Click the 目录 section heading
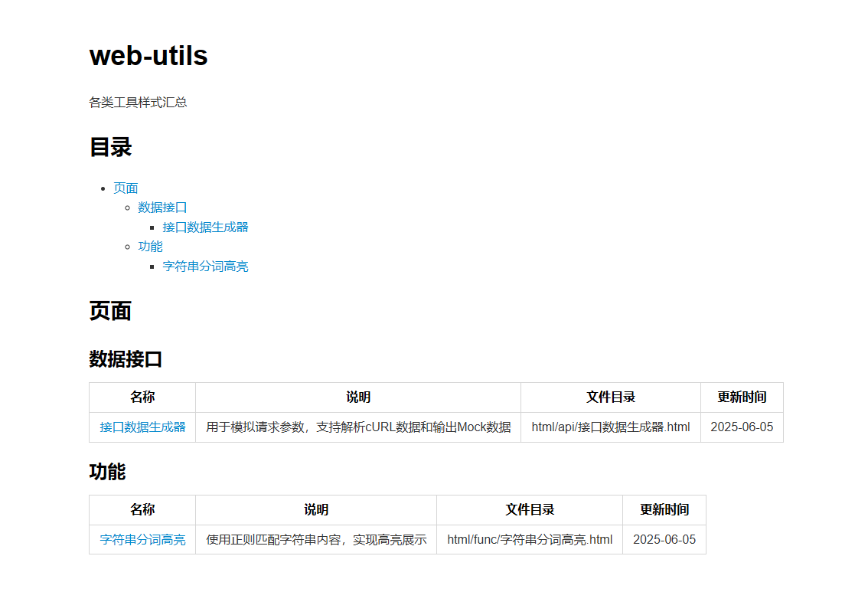The height and width of the screenshot is (592, 868). (x=110, y=147)
